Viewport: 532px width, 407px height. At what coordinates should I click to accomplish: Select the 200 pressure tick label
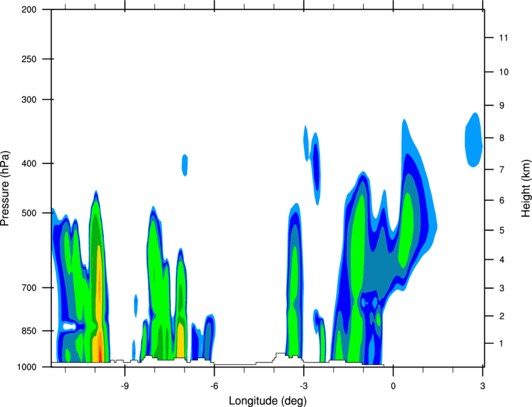[29, 9]
